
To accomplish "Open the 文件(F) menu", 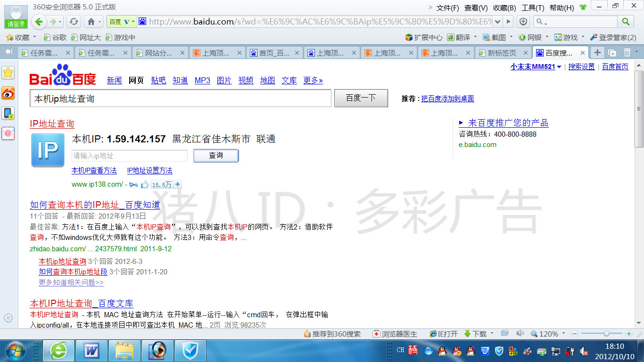I will 447,8.
